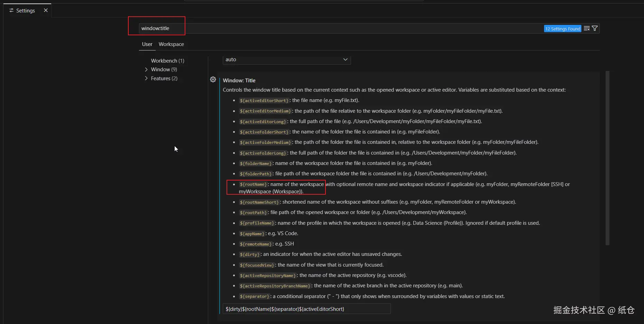Switch to the User settings tab
644x324 pixels.
147,44
